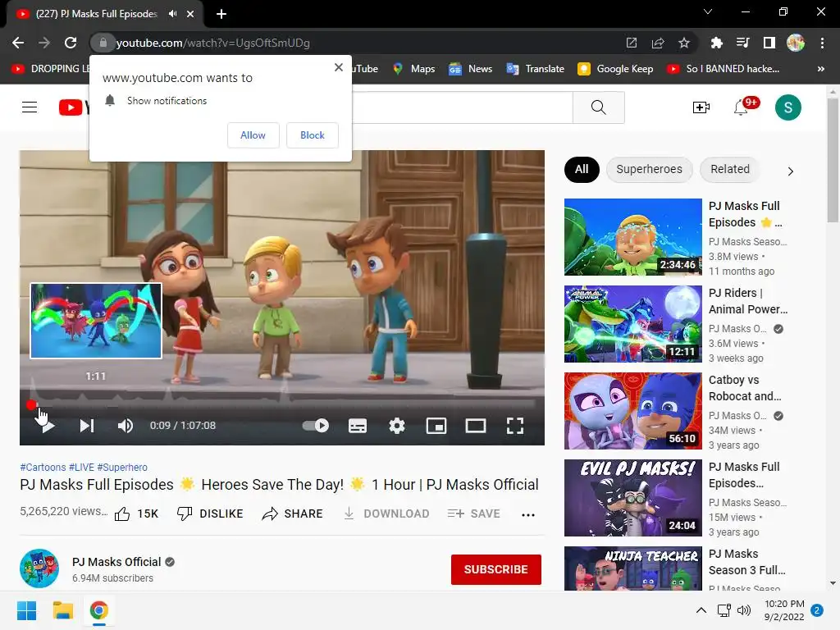Click the YouTube search magnifier button
Screen dimensions: 840x630
click(598, 107)
